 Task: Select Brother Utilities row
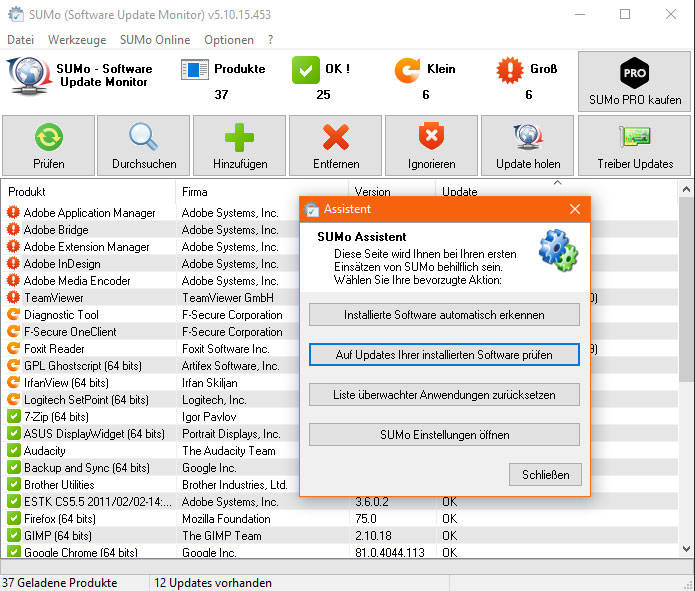(151, 485)
